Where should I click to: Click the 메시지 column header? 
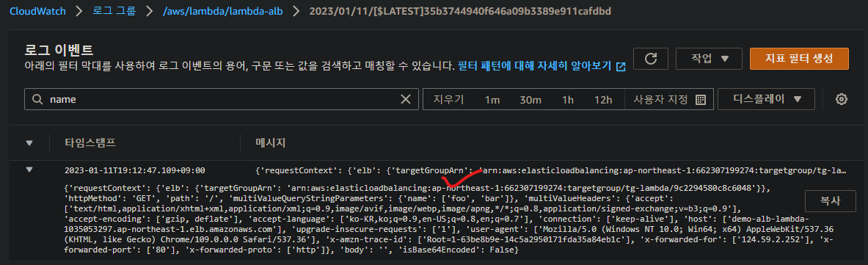(270, 143)
